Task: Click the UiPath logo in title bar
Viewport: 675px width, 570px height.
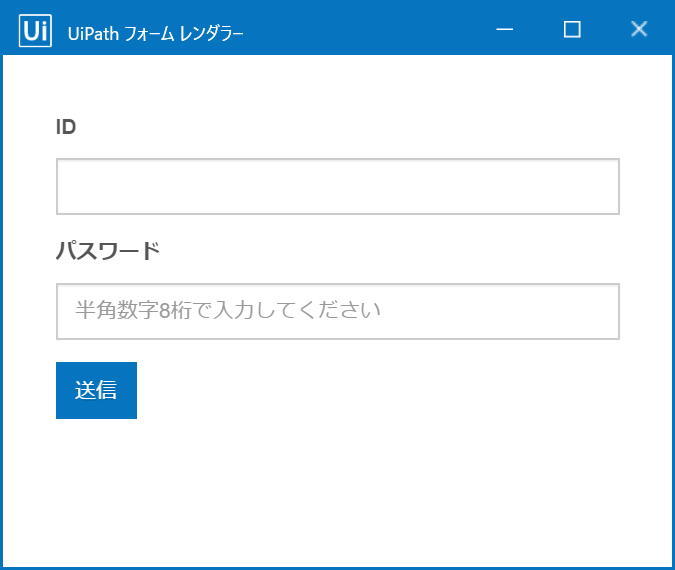Action: tap(35, 31)
